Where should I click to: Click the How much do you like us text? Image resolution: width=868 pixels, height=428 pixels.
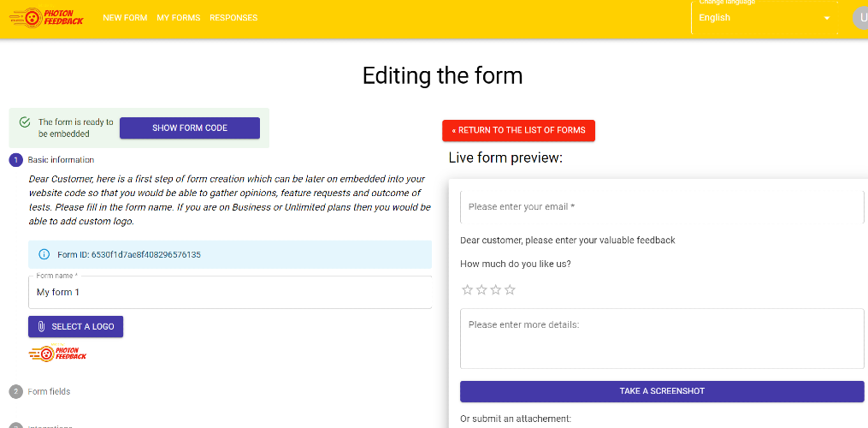pos(516,264)
